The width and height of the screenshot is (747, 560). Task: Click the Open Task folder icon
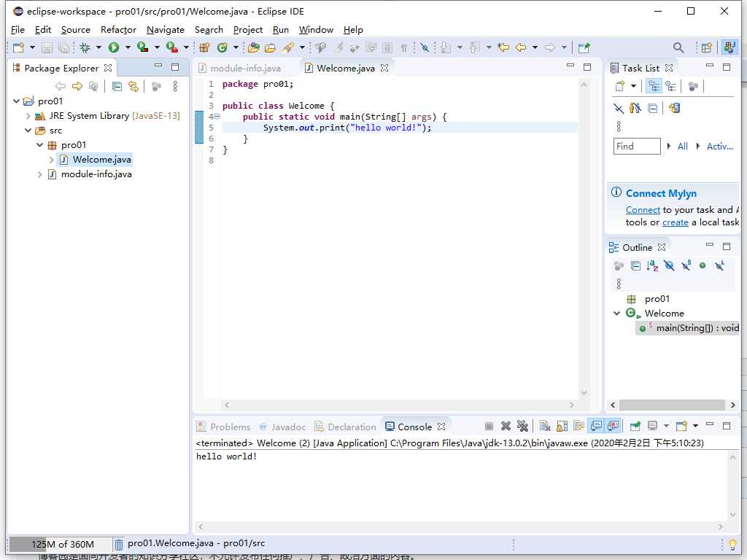click(x=270, y=47)
